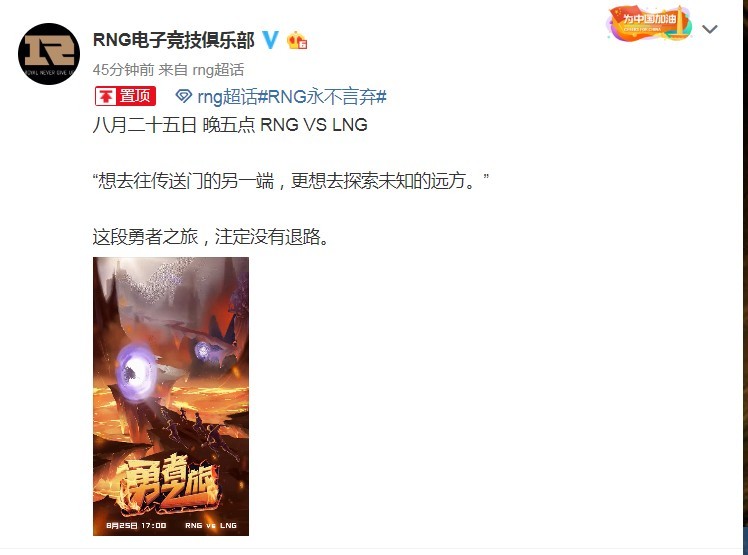Click the 八月二十五日 RNG VS LNG line

[x=230, y=125]
